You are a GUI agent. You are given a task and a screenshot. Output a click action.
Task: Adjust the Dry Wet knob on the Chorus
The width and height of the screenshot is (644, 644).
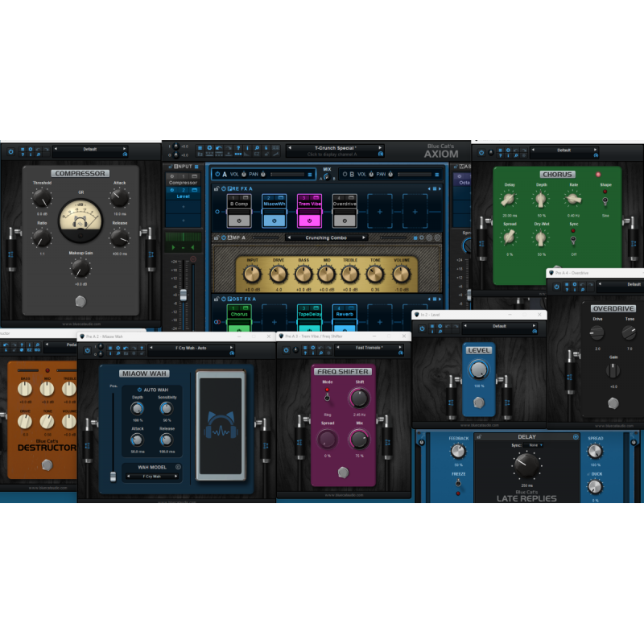541,238
